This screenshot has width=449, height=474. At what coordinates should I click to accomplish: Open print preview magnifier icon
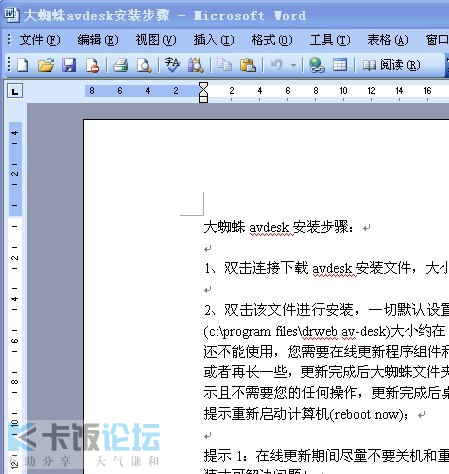[x=144, y=65]
